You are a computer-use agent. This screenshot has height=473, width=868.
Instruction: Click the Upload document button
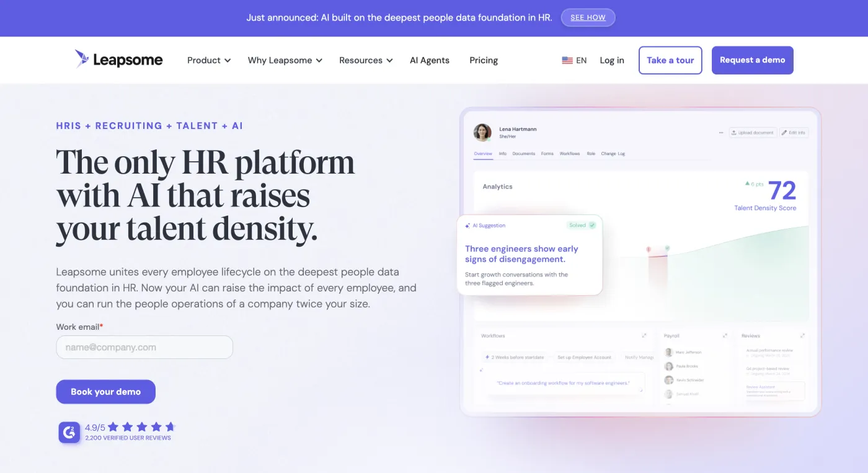(x=752, y=133)
